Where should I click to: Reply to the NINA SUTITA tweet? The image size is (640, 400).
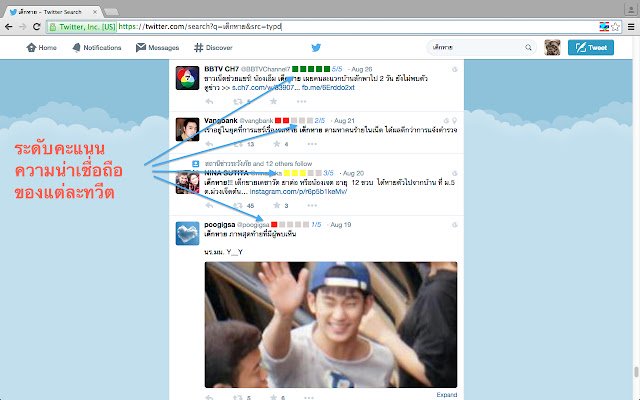point(209,205)
